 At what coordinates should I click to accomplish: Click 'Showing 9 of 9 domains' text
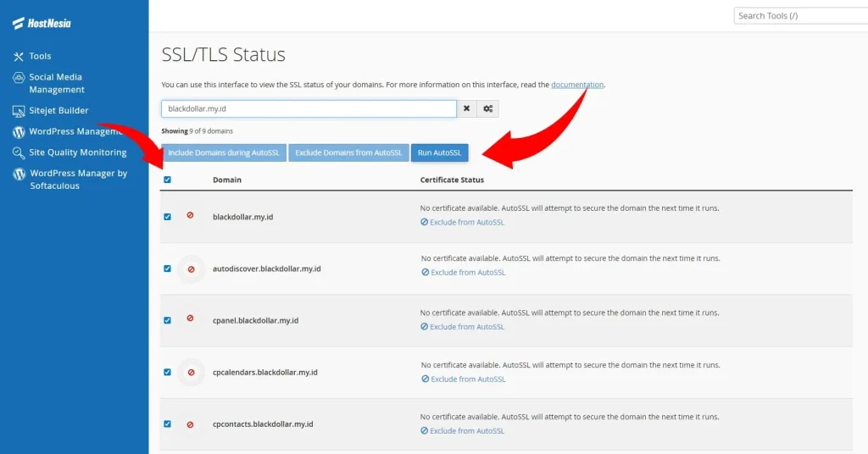click(197, 131)
